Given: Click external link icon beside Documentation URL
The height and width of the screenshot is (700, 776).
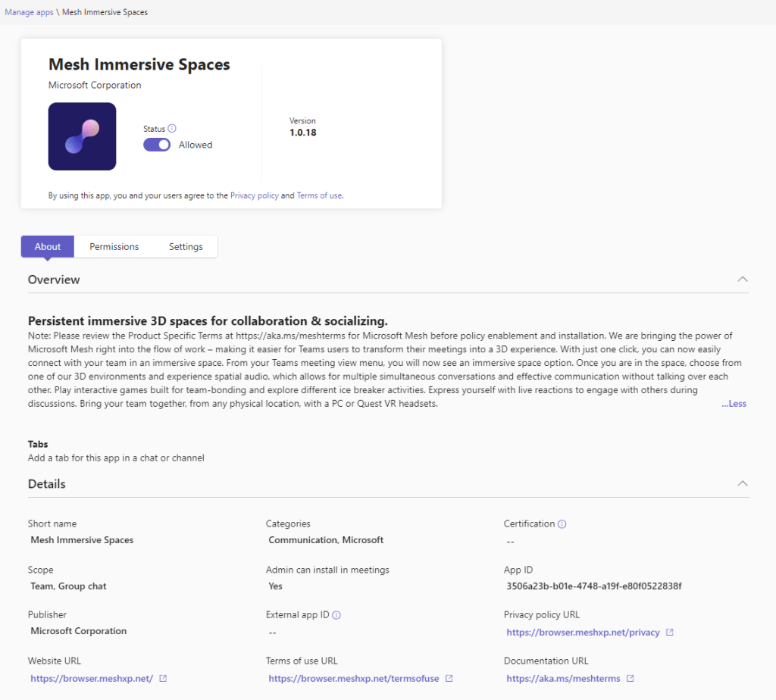Looking at the screenshot, I should pos(630,679).
